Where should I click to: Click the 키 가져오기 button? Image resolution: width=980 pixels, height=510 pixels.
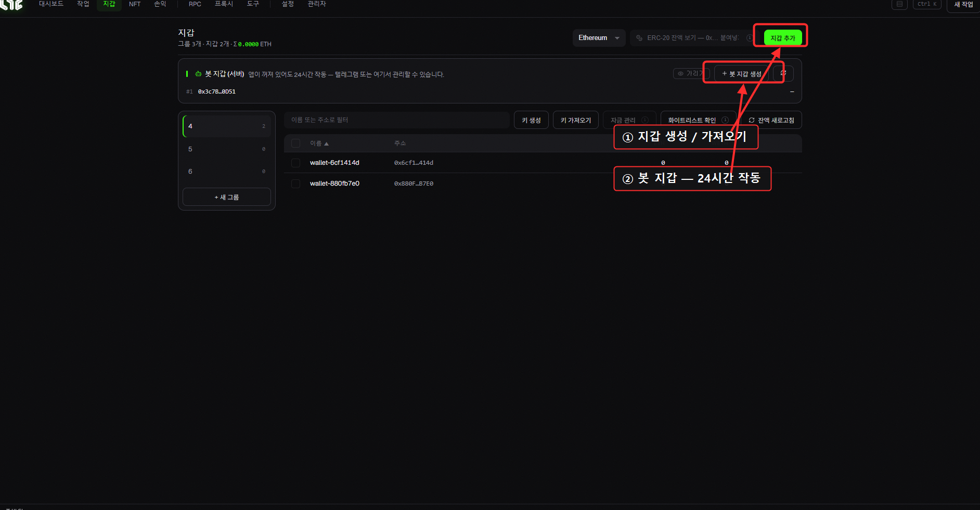(x=576, y=120)
